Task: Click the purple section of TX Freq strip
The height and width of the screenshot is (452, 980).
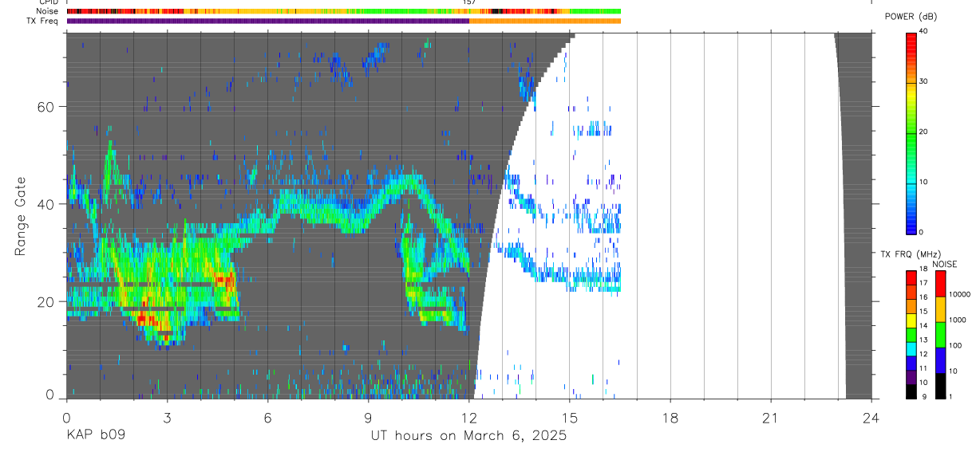Action: pyautogui.click(x=267, y=21)
